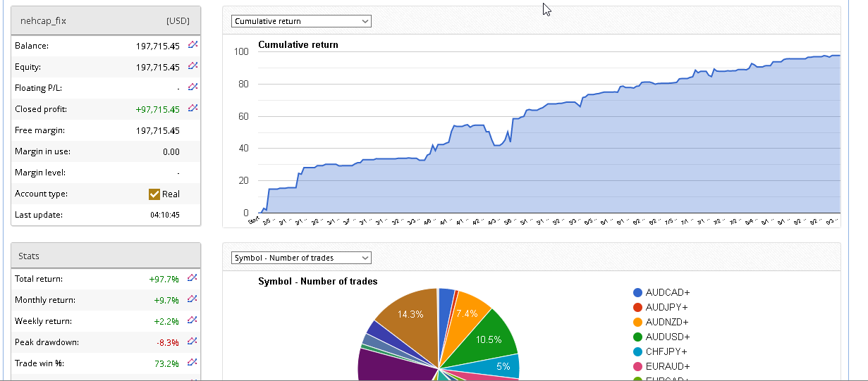Select the Peak drawdown chart icon
Image resolution: width=868 pixels, height=381 pixels.
[192, 341]
